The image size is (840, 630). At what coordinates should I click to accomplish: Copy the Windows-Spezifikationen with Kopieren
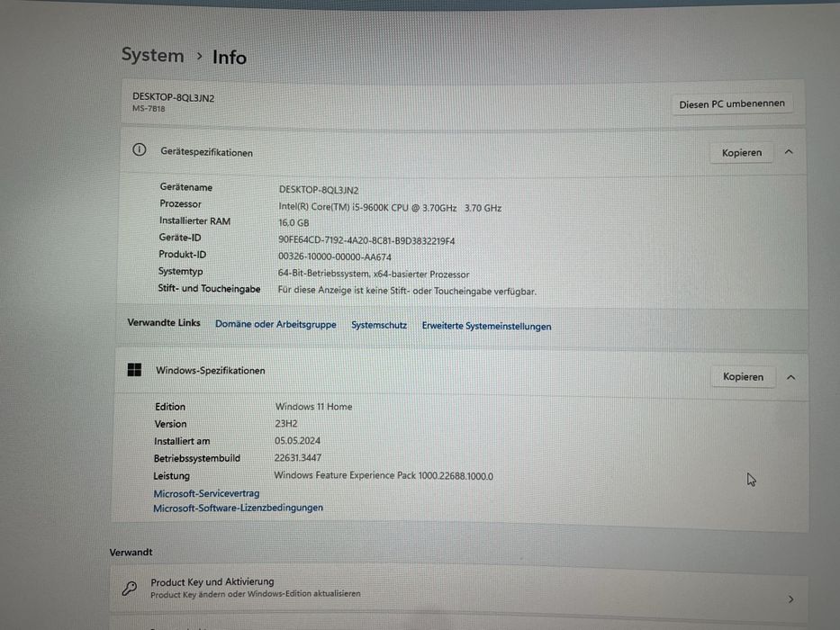[743, 376]
